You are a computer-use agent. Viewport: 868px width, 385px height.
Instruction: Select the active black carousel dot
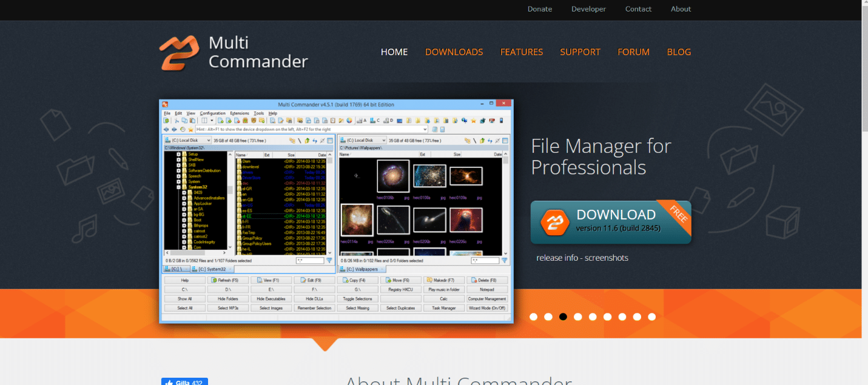[x=563, y=316]
